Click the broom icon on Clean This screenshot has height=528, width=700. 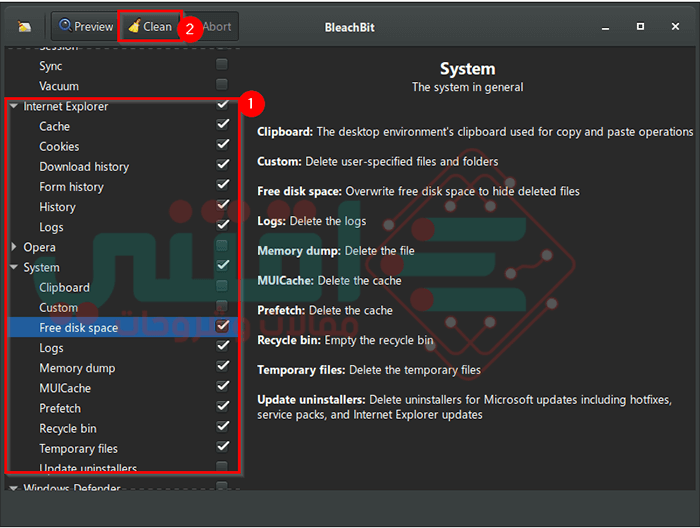134,26
